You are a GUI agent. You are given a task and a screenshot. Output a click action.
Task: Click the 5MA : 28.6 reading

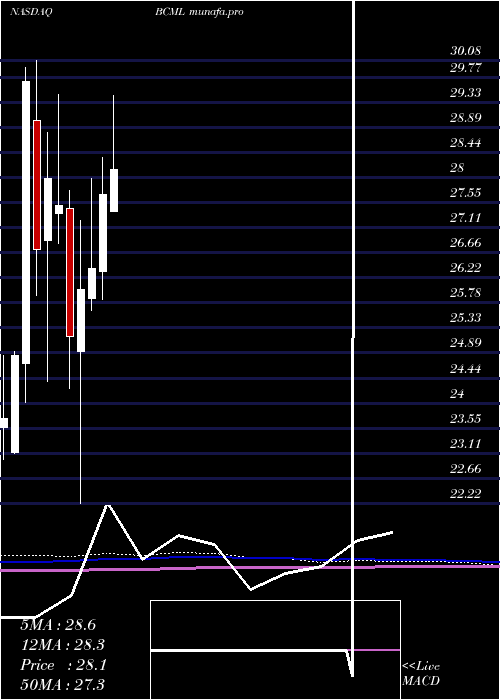pos(58,625)
